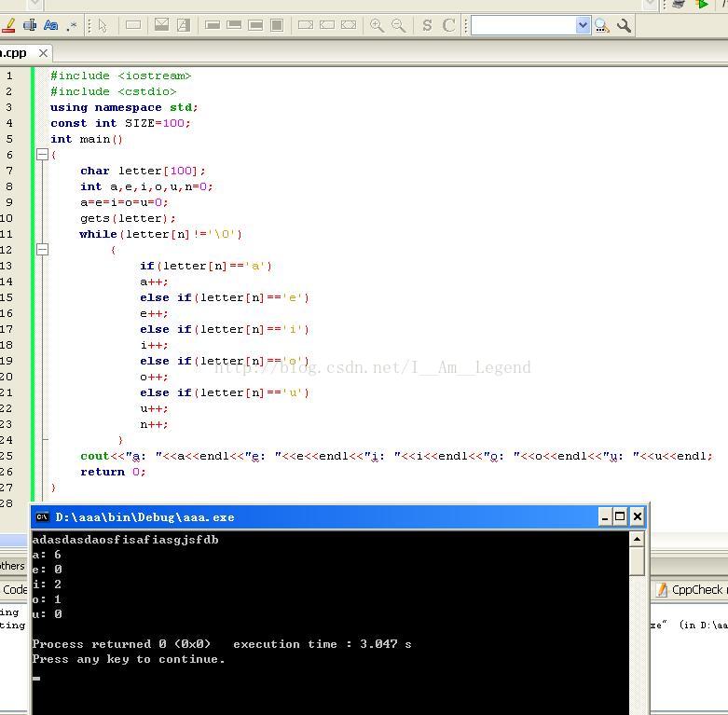Open the search text combo box dropdown arrow
Screen dimensions: 728x715
tap(583, 25)
